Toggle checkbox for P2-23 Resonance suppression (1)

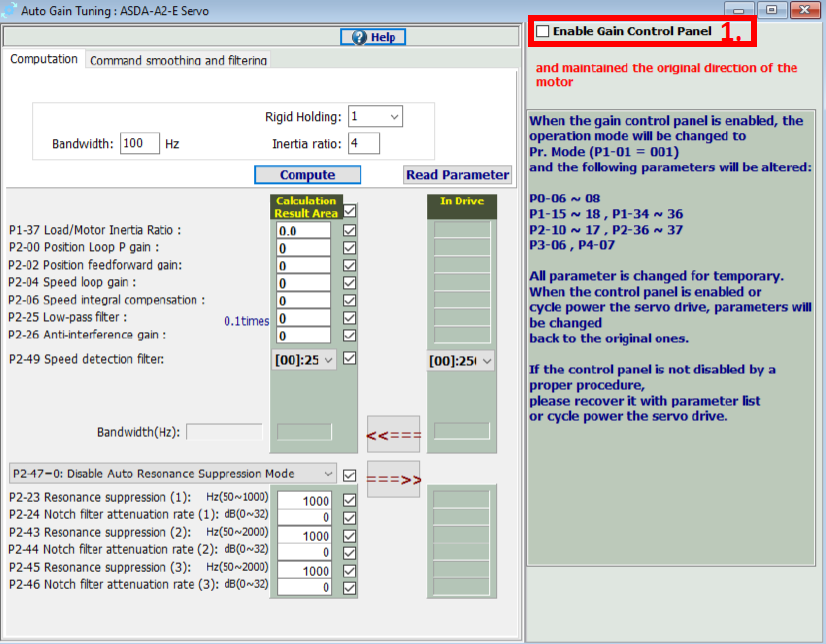(x=349, y=501)
